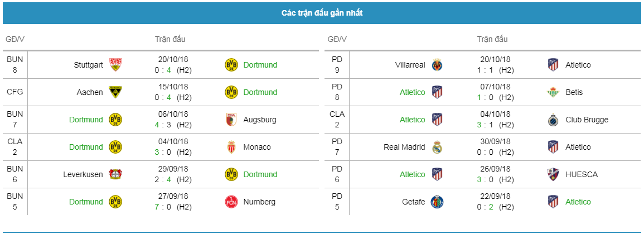The height and width of the screenshot is (233, 644).
Task: Click the Các trận đấu gần nhất header
Action: click(x=322, y=13)
